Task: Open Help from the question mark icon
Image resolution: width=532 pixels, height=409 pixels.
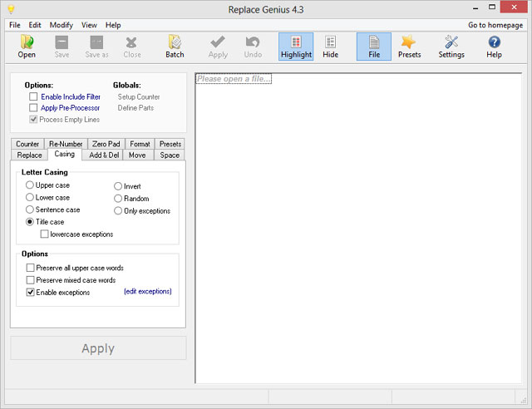Action: [494, 47]
